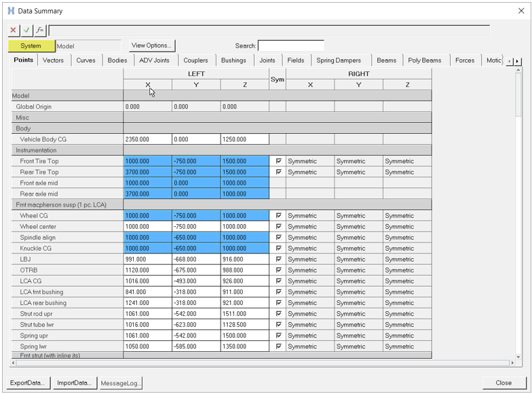
Task: Click the ImportData button
Action: coord(75,382)
